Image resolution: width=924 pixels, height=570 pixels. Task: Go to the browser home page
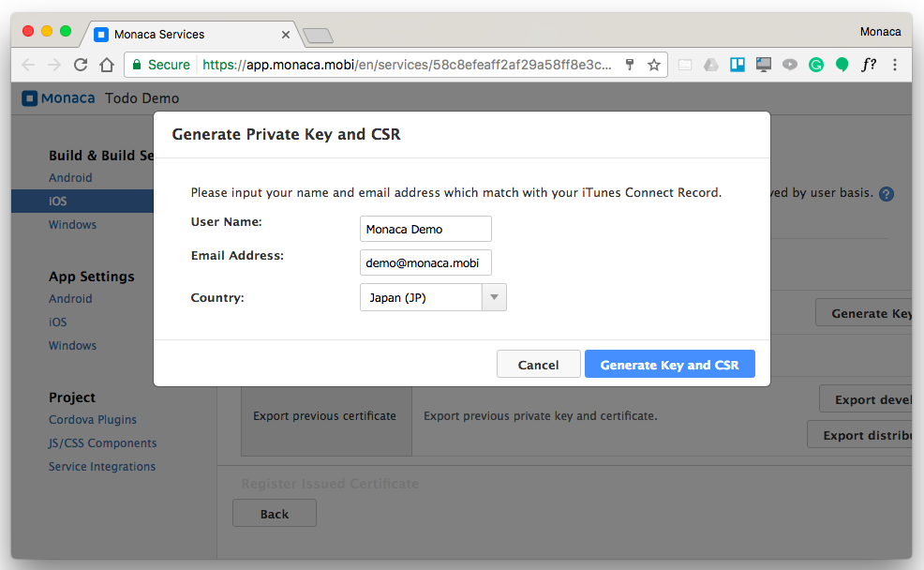[x=107, y=65]
